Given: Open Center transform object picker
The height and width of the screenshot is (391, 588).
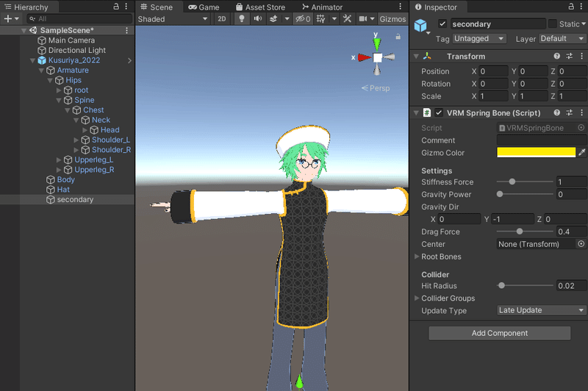Looking at the screenshot, I should tap(581, 244).
